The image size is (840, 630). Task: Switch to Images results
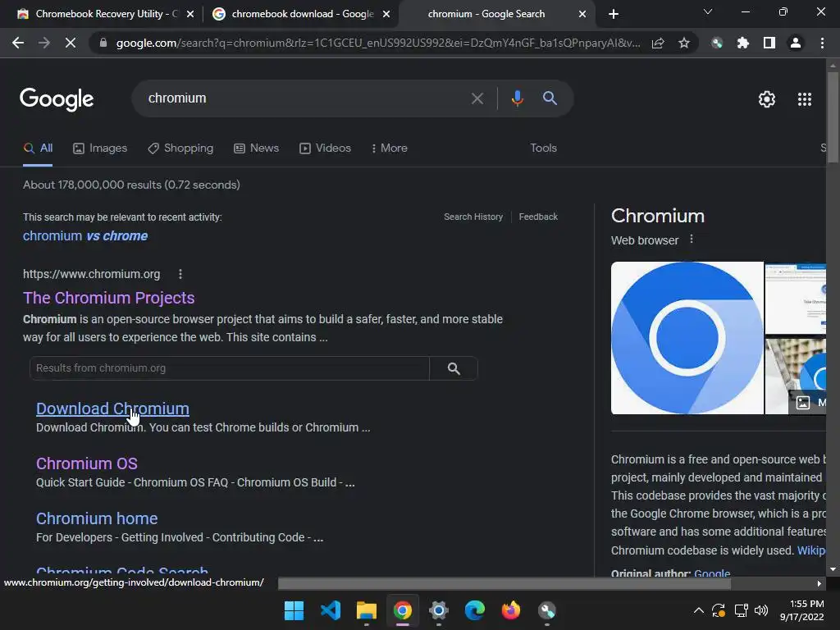pos(100,148)
